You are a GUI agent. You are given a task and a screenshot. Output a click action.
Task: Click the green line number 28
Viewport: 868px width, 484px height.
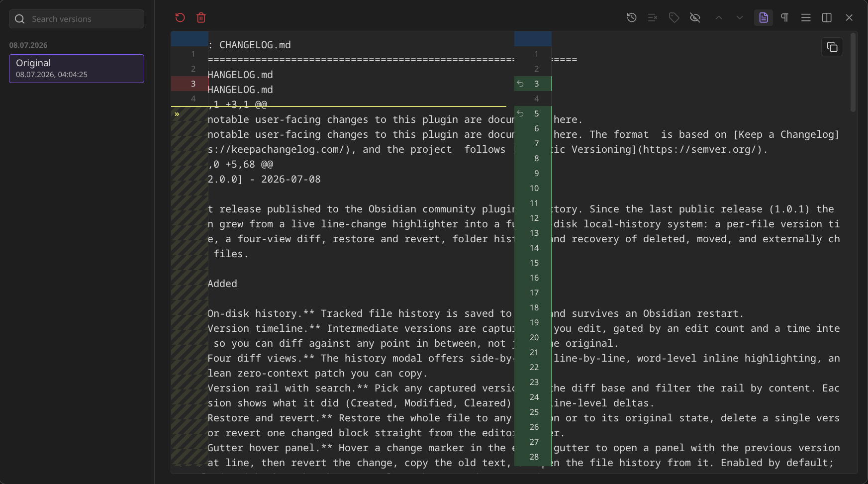(534, 457)
